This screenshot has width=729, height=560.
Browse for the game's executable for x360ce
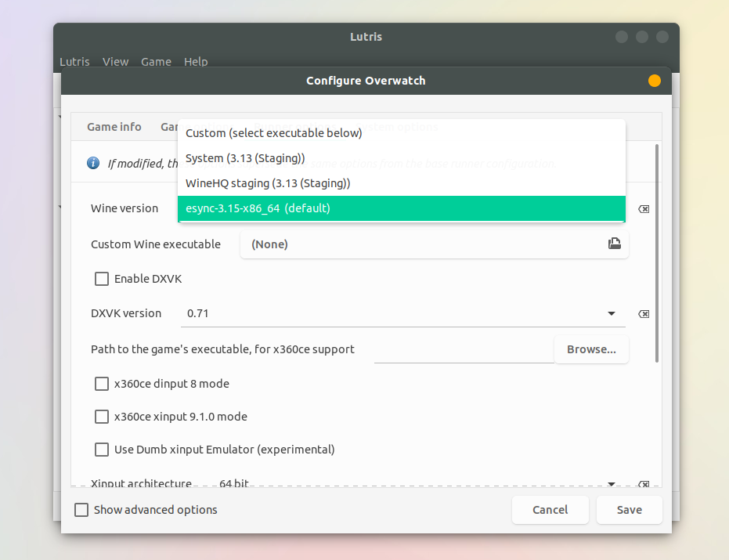[591, 350]
